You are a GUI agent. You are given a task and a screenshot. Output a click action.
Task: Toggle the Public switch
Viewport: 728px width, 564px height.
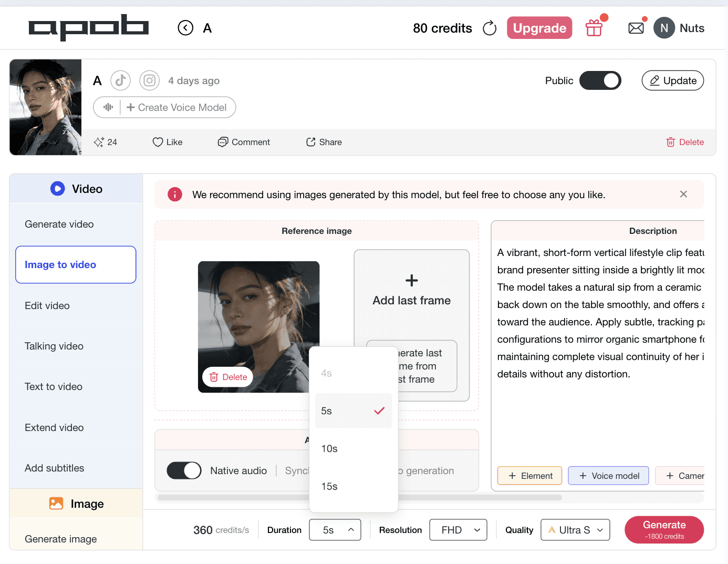pos(600,80)
